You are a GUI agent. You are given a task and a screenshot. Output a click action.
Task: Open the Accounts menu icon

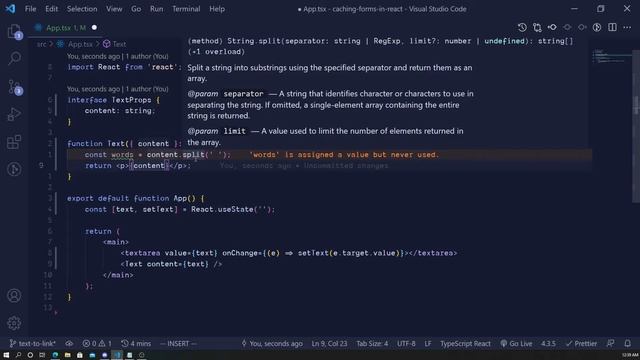tap(14, 295)
